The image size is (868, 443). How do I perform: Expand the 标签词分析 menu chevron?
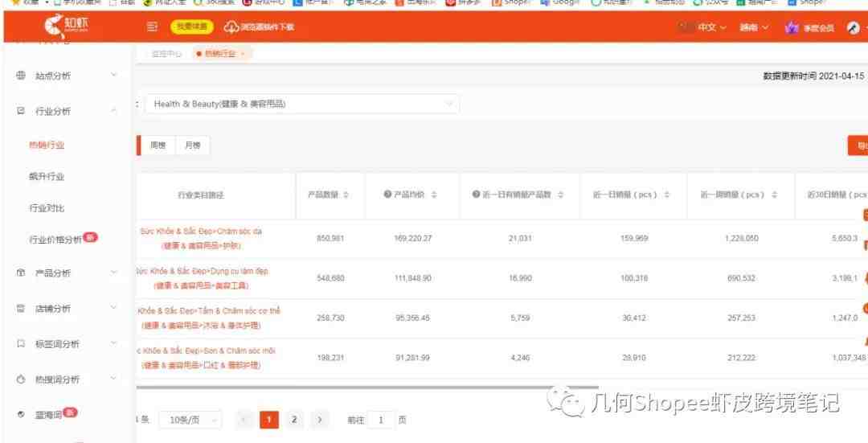pyautogui.click(x=113, y=343)
